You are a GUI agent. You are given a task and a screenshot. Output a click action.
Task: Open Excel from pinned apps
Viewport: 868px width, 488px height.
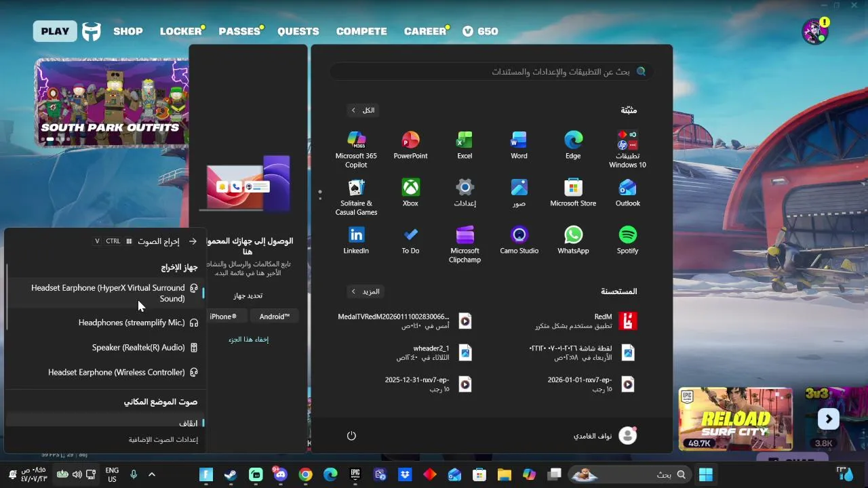point(465,146)
